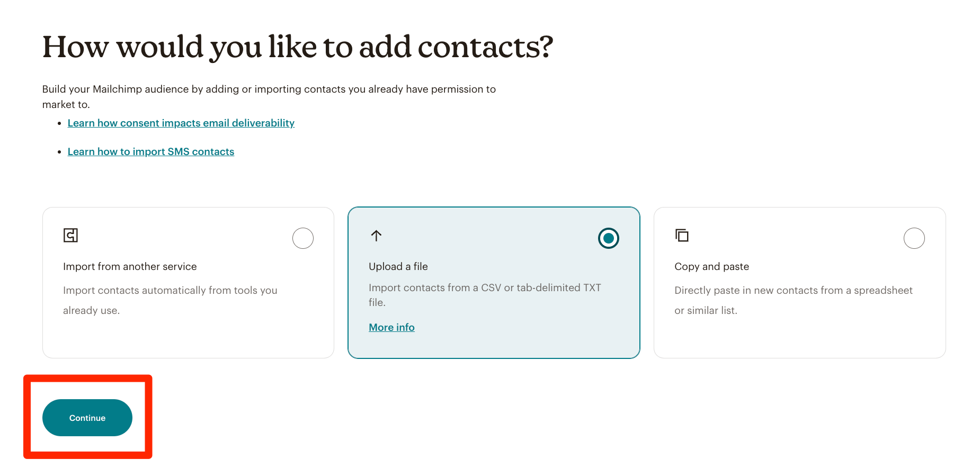Click the Copy and paste icon
The width and height of the screenshot is (980, 468).
tap(682, 235)
